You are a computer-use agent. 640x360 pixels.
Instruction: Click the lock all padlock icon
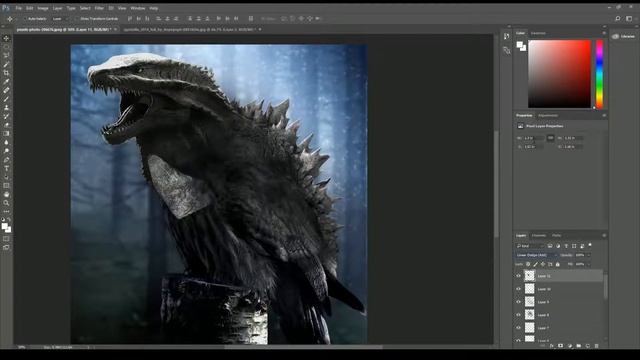[558, 264]
